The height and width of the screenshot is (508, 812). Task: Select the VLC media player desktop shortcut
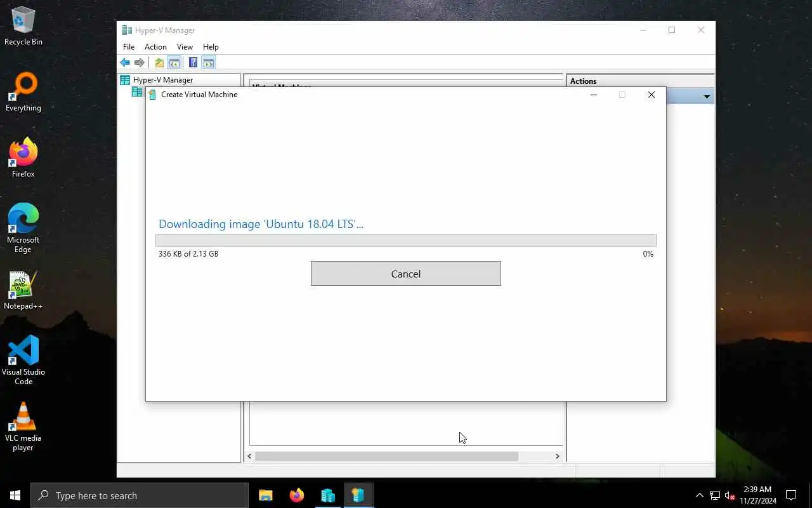coord(23,427)
